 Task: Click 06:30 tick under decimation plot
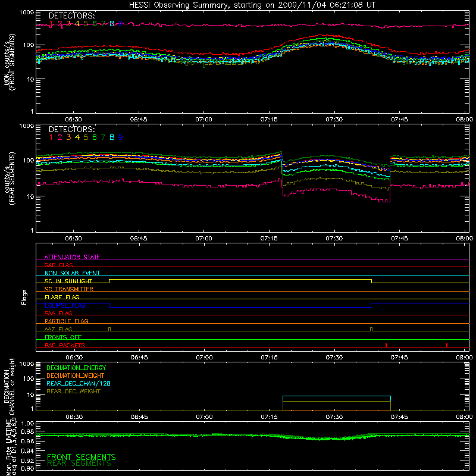pyautogui.click(x=74, y=417)
